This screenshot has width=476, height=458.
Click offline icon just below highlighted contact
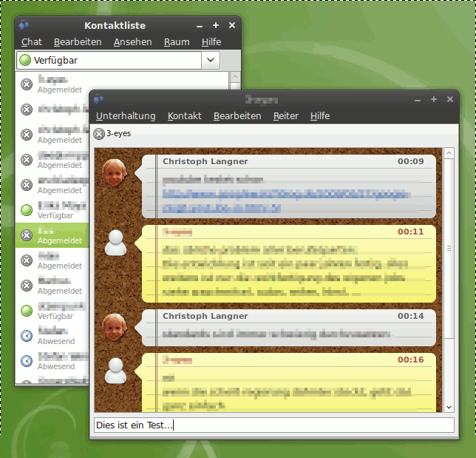point(27,260)
